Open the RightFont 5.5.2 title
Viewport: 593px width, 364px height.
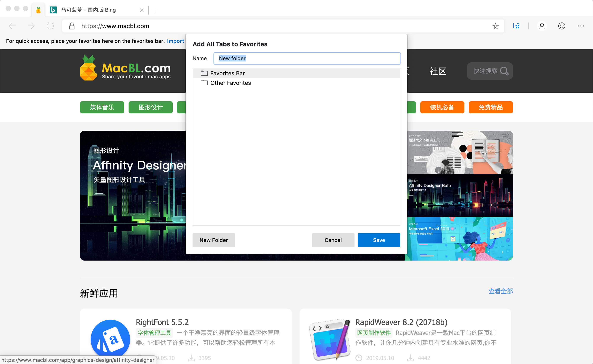click(x=162, y=322)
